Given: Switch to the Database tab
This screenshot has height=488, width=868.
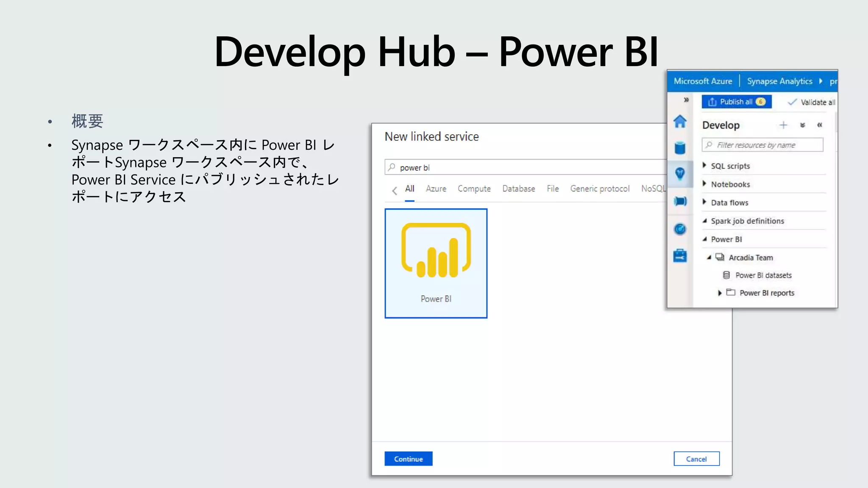Looking at the screenshot, I should (518, 189).
